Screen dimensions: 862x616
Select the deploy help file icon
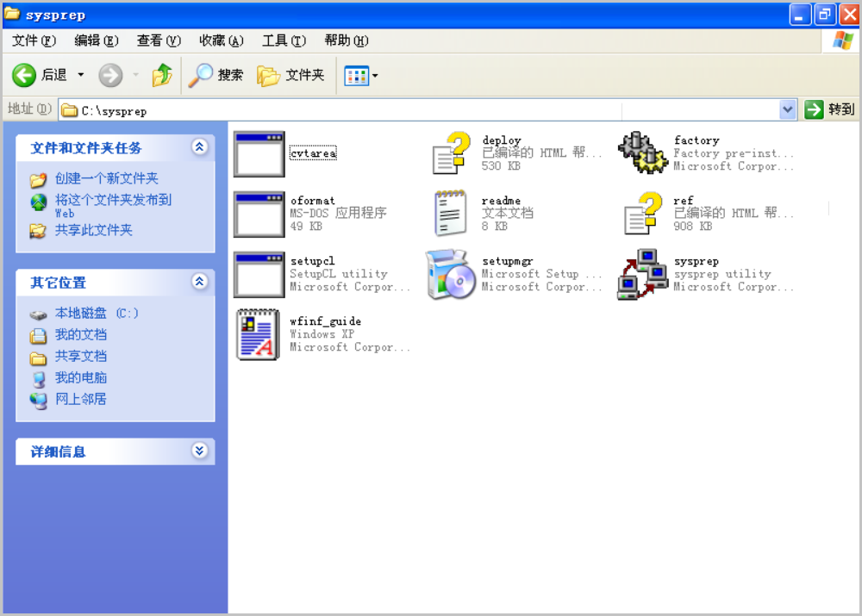(452, 153)
